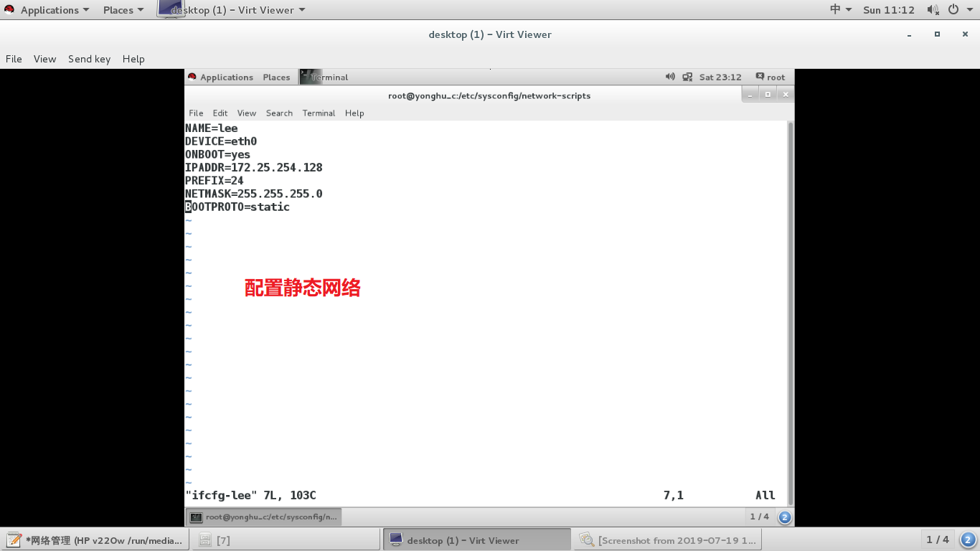The width and height of the screenshot is (980, 551).
Task: Click the terminal vertical scrollbar
Action: (x=791, y=312)
